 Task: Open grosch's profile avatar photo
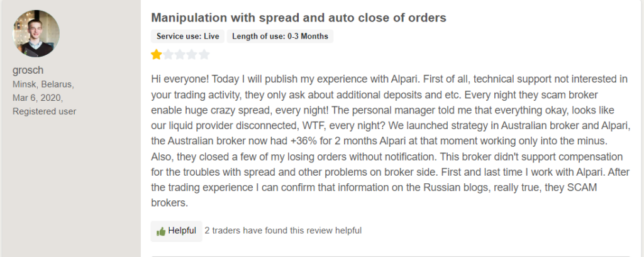(36, 34)
